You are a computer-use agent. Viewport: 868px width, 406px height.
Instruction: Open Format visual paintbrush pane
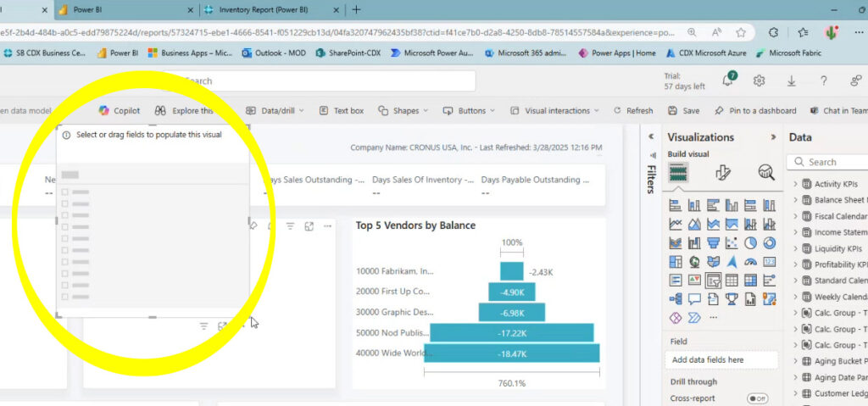point(722,173)
